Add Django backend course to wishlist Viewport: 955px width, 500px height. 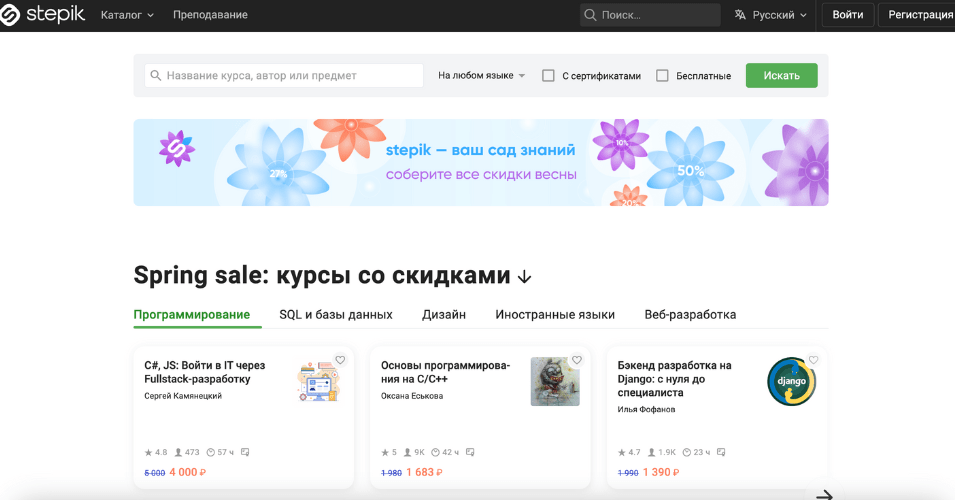813,360
